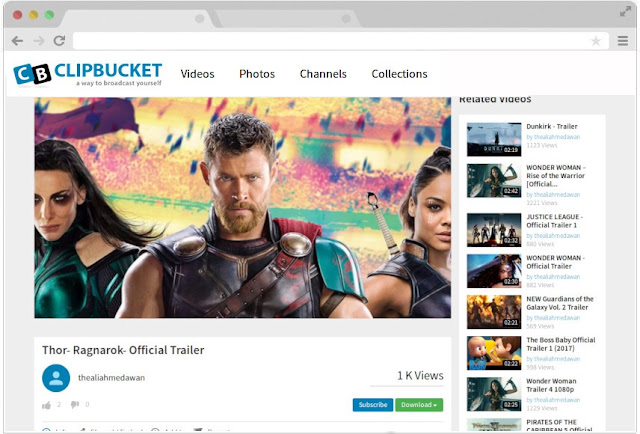Click The Boss Baby Official Trailer title
640x434 pixels.
pyautogui.click(x=561, y=344)
